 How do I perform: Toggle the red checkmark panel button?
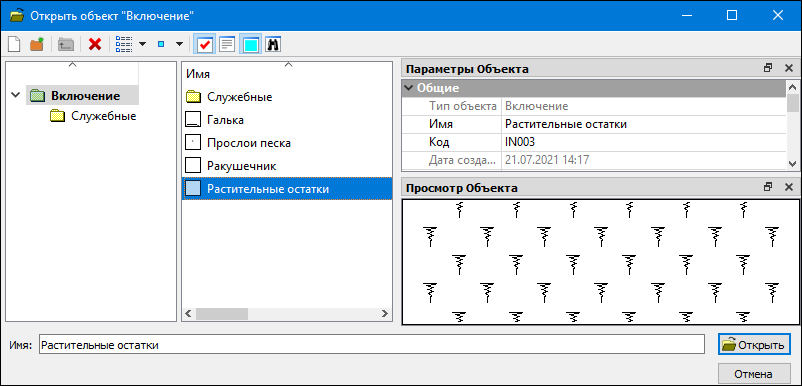205,44
